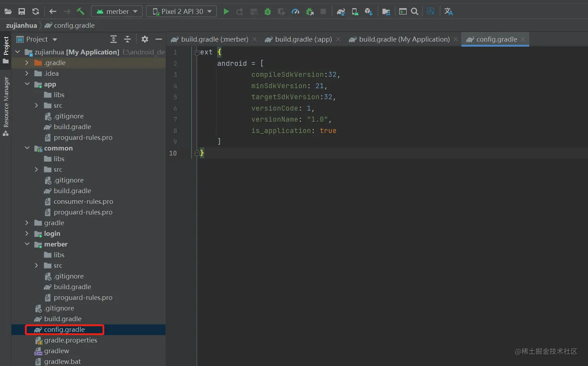Expand the gradle folder

tap(27, 223)
